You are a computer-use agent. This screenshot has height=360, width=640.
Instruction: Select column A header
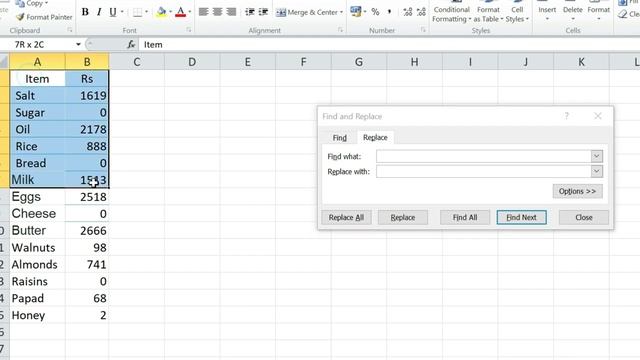[37, 62]
